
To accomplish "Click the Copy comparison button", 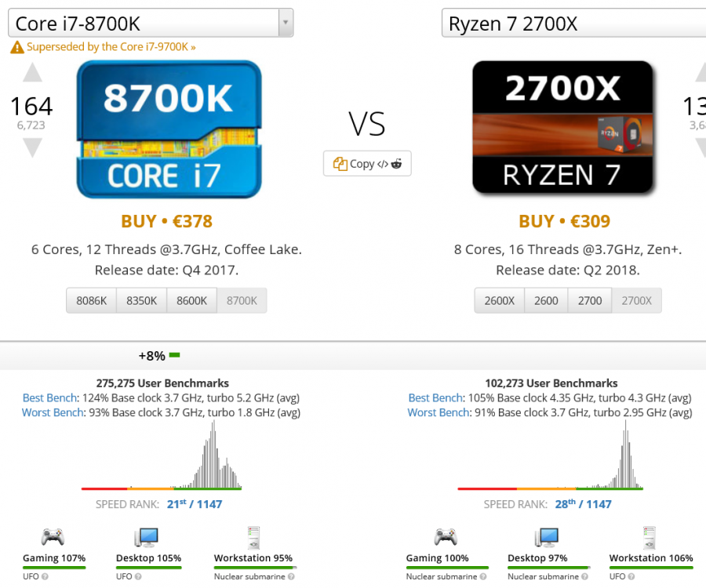I will point(367,163).
